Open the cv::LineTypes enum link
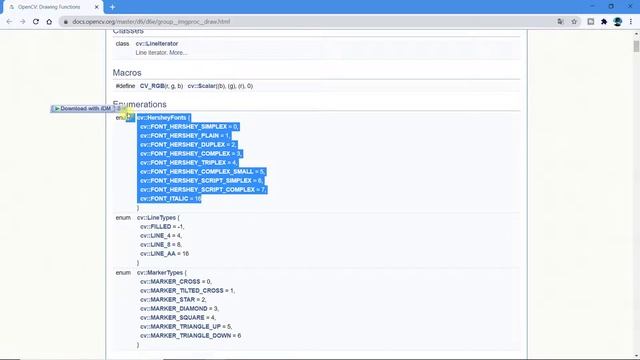 (156, 218)
